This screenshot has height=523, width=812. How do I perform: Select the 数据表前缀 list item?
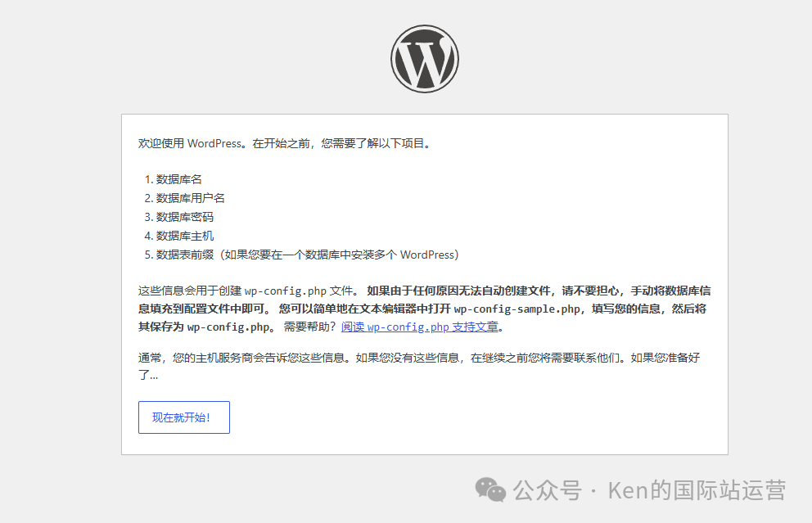[307, 255]
